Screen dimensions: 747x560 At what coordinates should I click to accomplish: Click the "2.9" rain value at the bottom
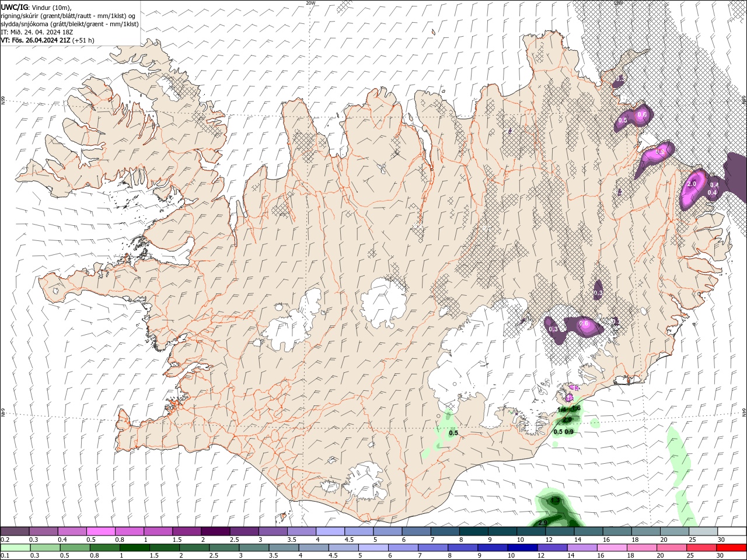click(543, 523)
